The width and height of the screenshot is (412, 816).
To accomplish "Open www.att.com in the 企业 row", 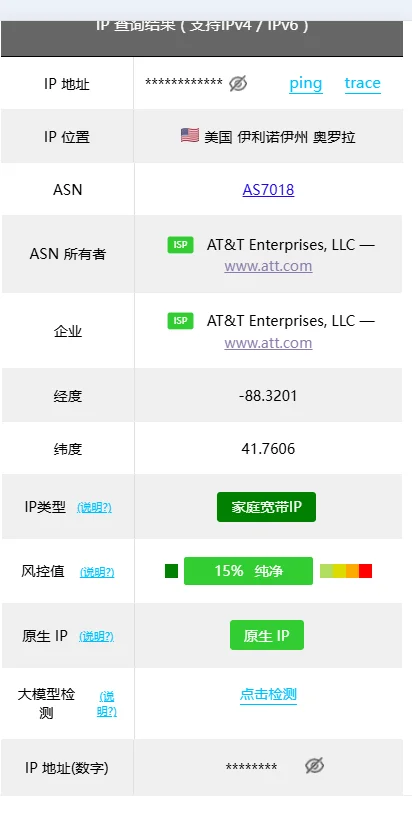I will tap(268, 343).
